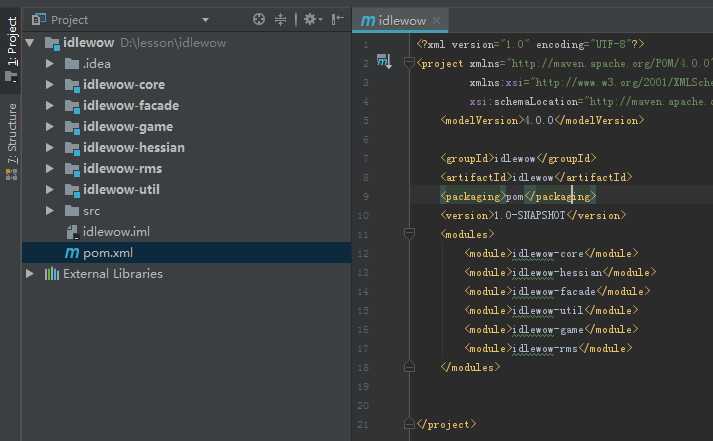Screen dimensions: 713x441
Task: Select the .idea folder icon
Action: [x=72, y=64]
